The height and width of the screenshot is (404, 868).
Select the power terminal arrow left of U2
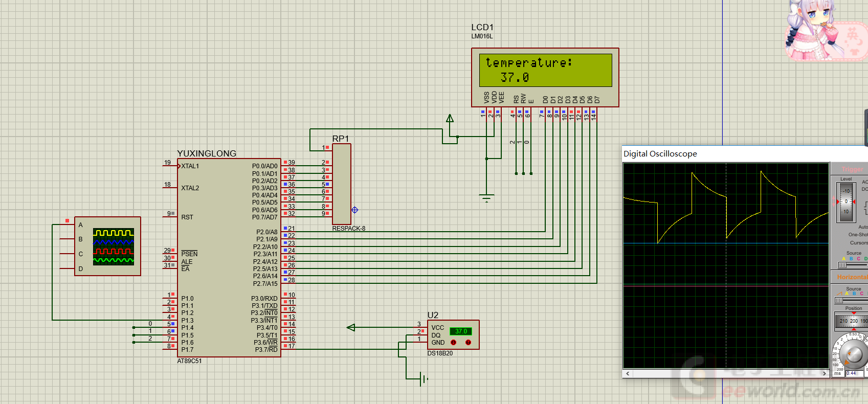tap(351, 327)
